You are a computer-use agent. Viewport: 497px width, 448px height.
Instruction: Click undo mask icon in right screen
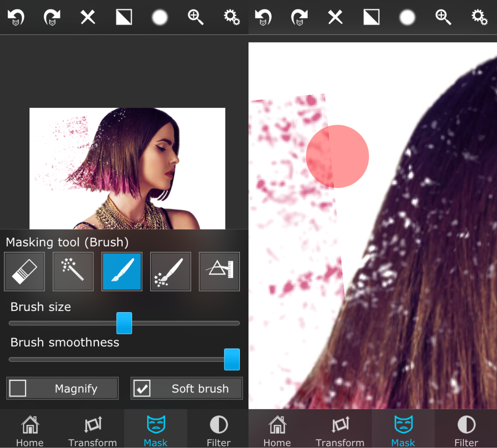click(263, 17)
